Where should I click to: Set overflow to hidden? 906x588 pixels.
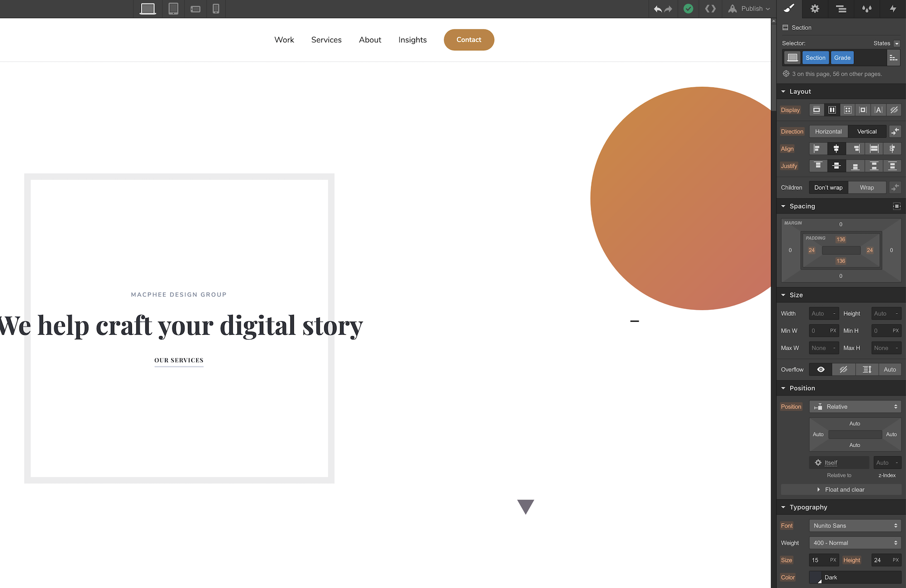pos(843,370)
